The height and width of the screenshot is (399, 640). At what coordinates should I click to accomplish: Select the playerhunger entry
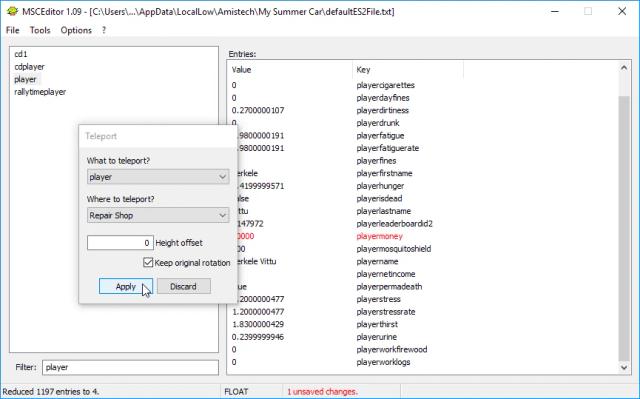coord(380,186)
